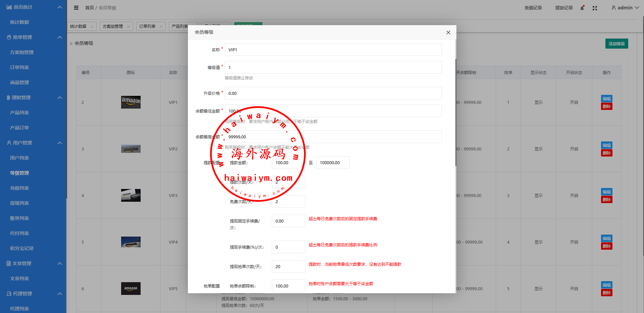
Task: Open the notification bell icon
Action: pyautogui.click(x=582, y=8)
